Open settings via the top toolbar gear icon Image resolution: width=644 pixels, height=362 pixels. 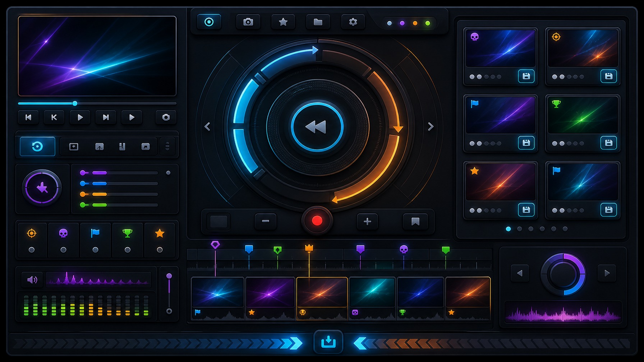point(353,22)
